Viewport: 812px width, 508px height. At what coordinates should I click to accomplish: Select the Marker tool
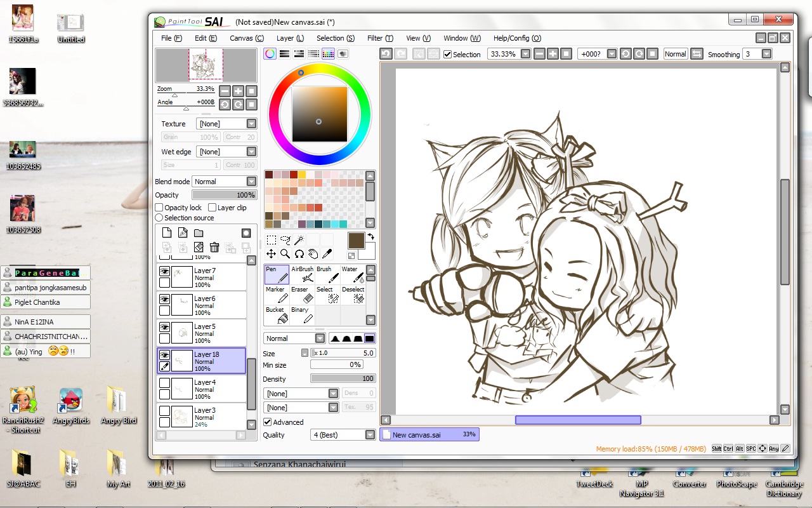[x=277, y=295]
